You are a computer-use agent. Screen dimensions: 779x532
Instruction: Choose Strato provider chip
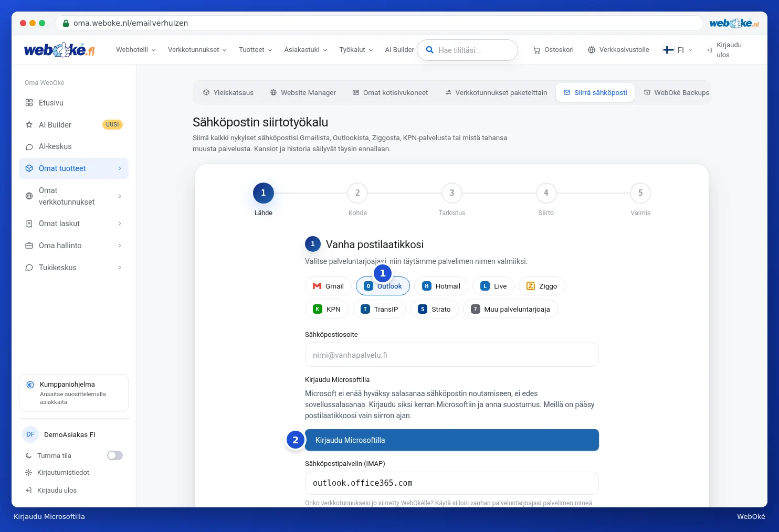tap(435, 309)
